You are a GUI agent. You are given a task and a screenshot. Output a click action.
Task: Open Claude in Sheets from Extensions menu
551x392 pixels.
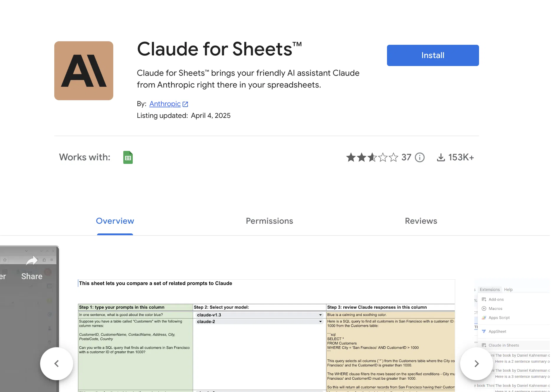click(504, 345)
